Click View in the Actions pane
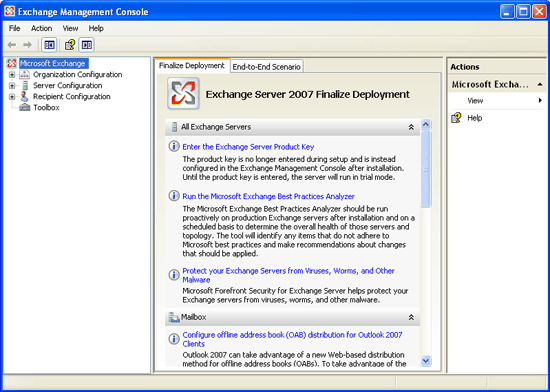Image resolution: width=550 pixels, height=392 pixels. pos(475,101)
